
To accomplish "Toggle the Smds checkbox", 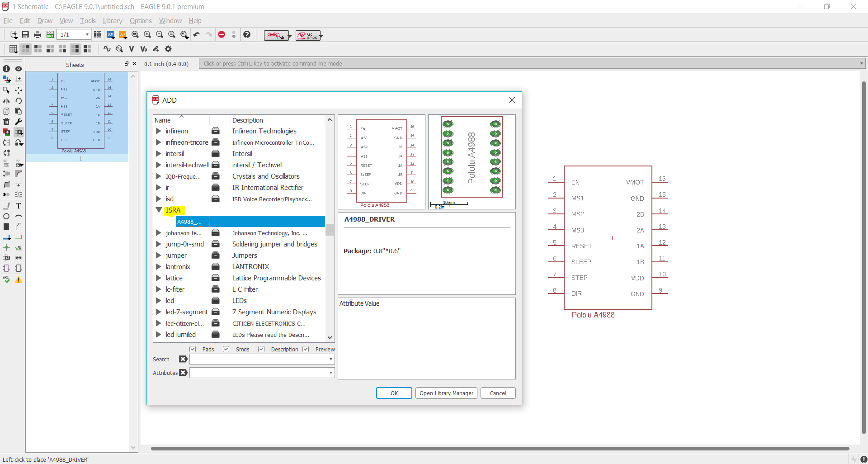I will click(226, 349).
